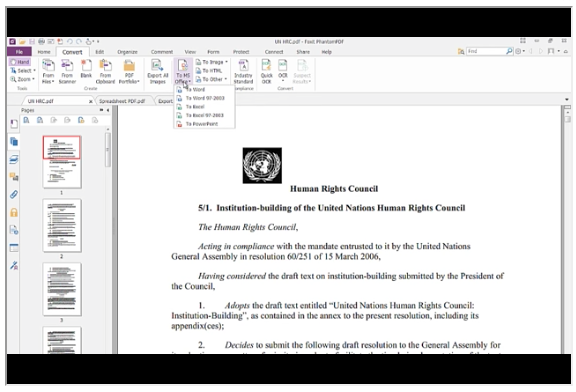Create PDF From Scanner
This screenshot has width=576, height=392.
[67, 71]
